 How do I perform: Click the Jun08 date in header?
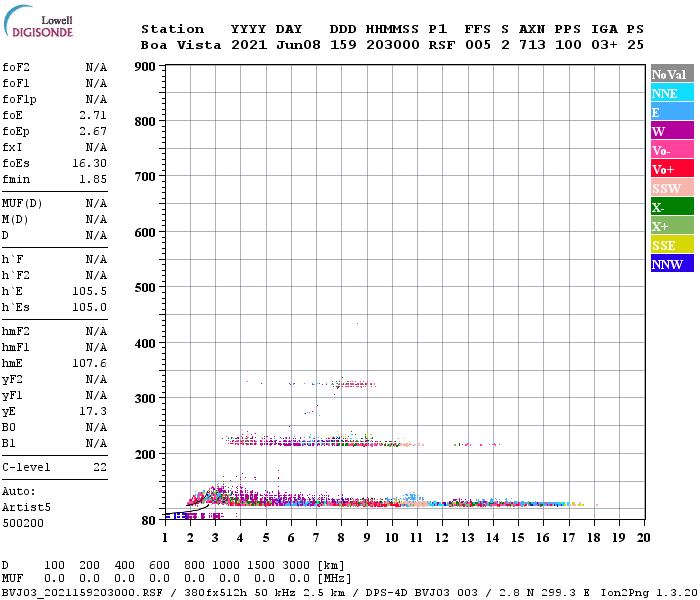click(x=298, y=45)
